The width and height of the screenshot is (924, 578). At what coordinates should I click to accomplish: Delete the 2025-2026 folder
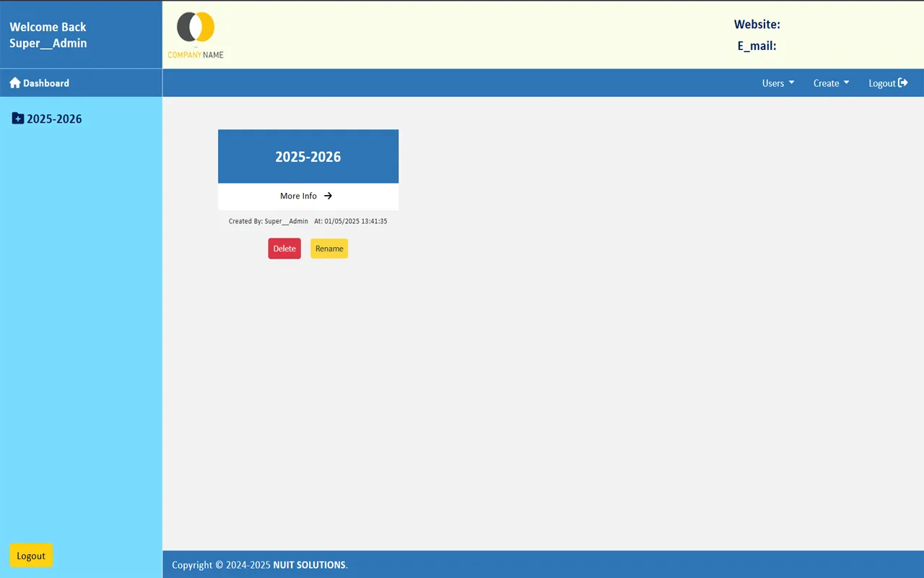[284, 249]
